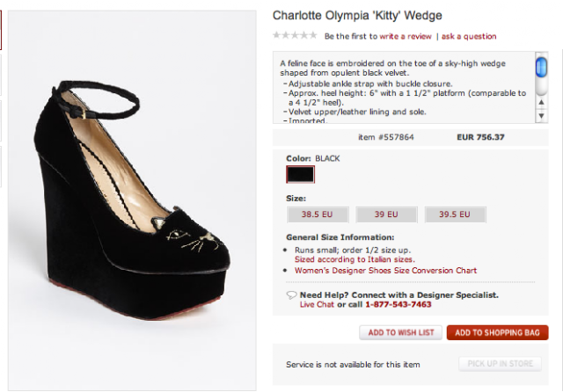Select the black color swatch
Viewport: 563px width, 392px height.
301,174
